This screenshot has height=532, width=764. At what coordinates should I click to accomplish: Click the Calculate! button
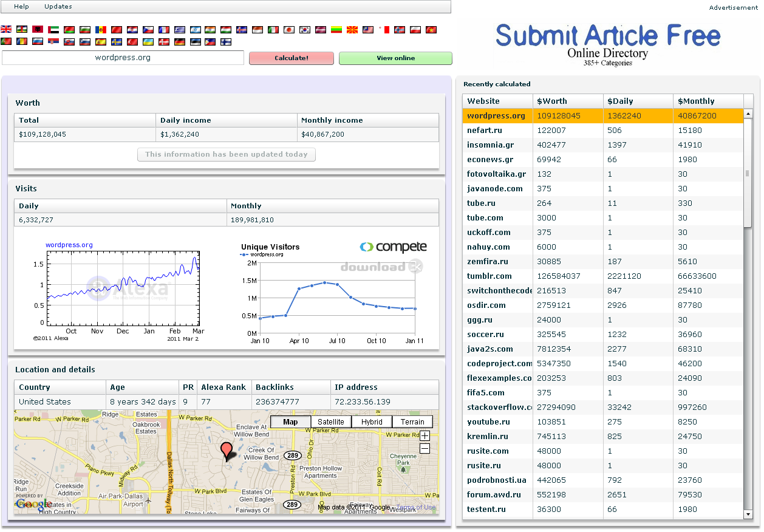(x=292, y=58)
